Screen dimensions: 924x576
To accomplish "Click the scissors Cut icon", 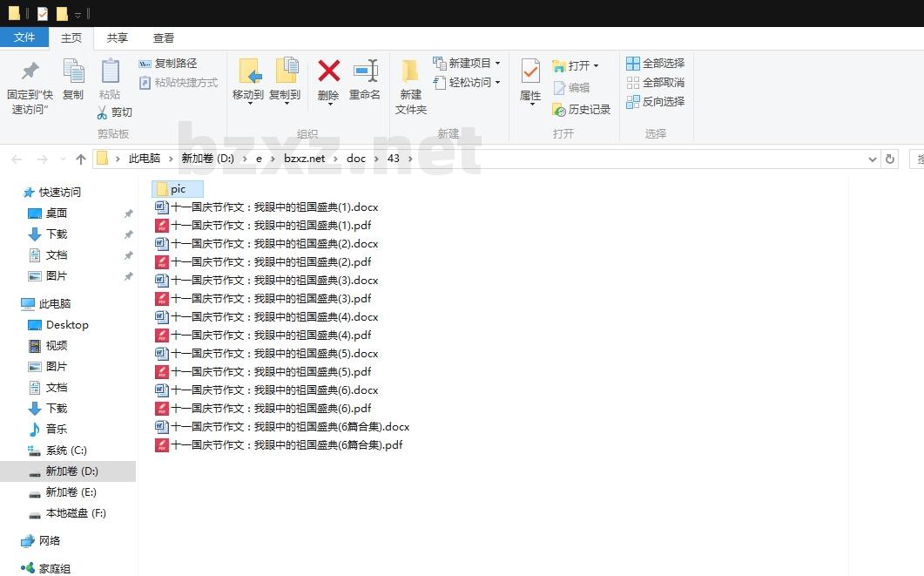I will (103, 112).
